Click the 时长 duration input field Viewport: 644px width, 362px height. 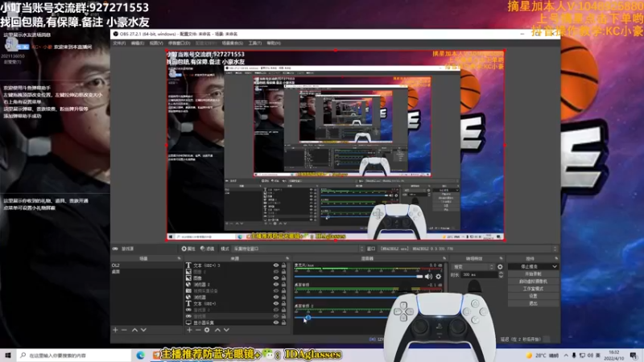coord(480,274)
